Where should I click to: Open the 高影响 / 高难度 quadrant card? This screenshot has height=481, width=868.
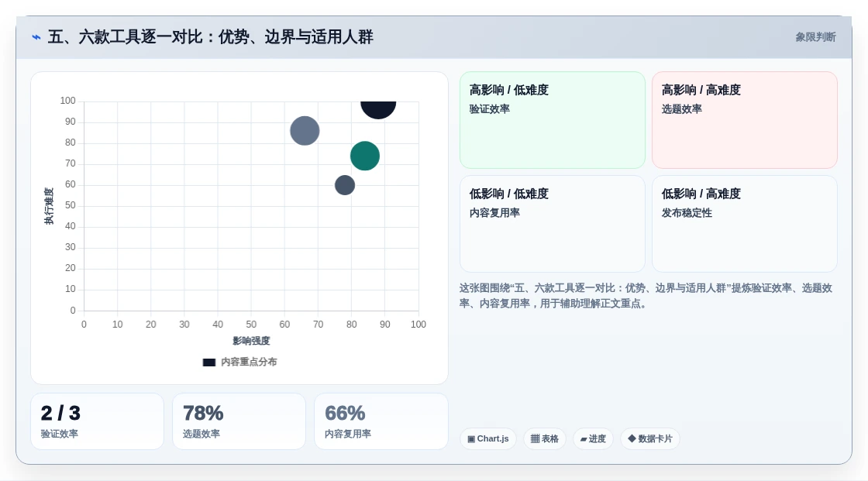tap(745, 120)
